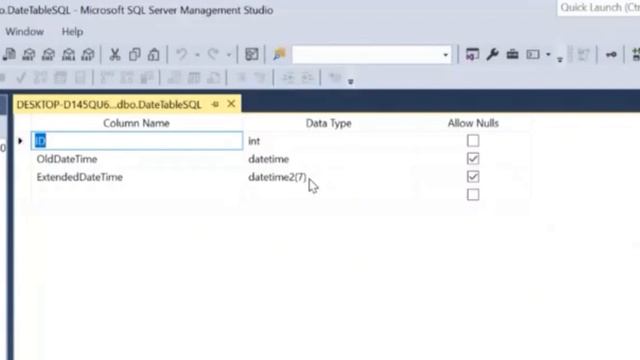The width and height of the screenshot is (640, 360).
Task: Close the DateTableSQL designer tab
Action: [x=231, y=104]
